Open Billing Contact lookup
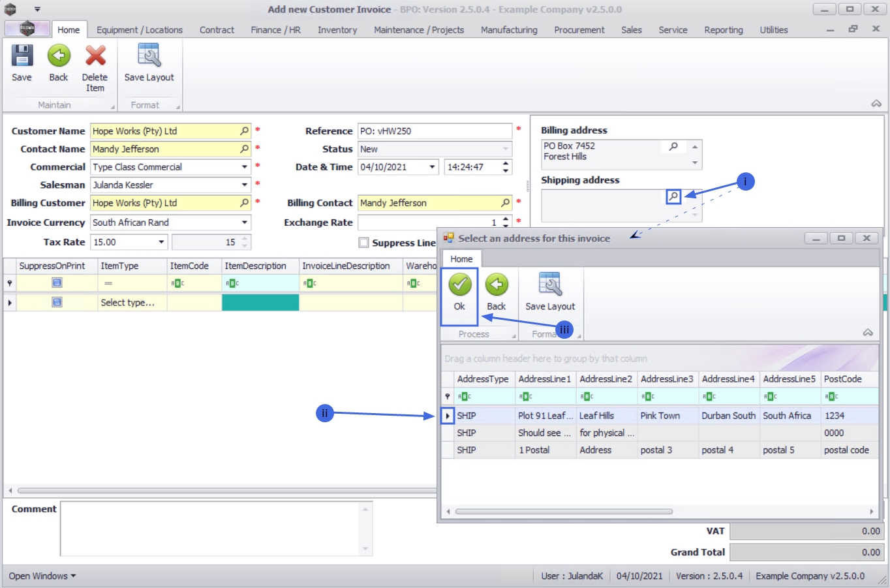890x588 pixels. [506, 203]
